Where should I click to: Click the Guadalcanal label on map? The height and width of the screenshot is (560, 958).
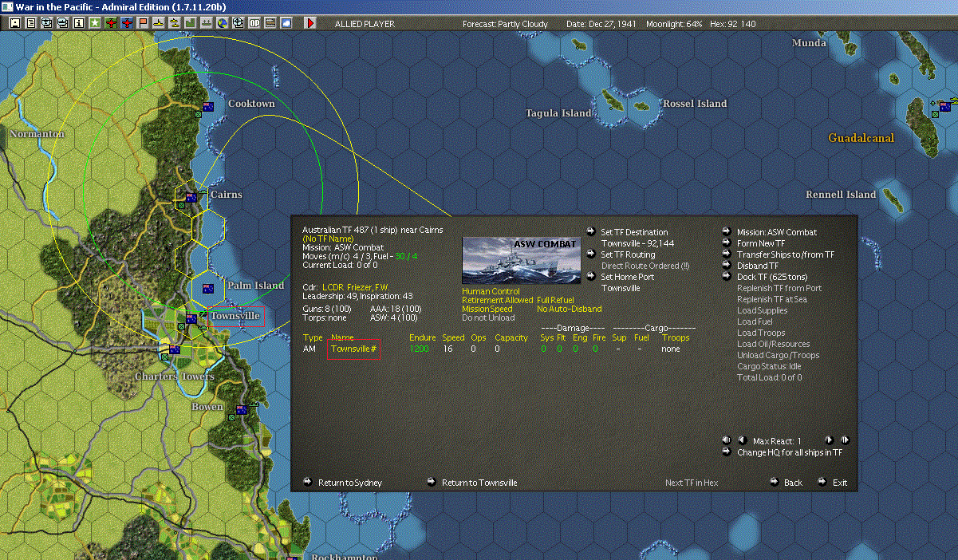click(x=861, y=138)
